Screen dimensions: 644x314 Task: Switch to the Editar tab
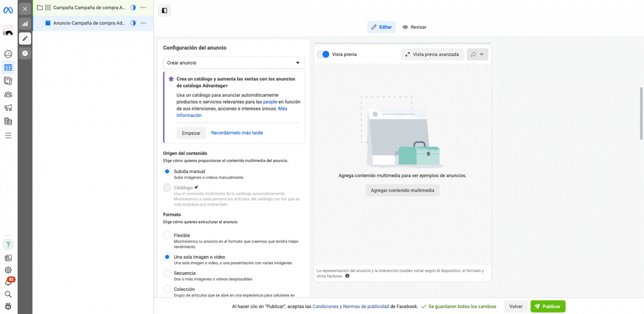click(381, 27)
